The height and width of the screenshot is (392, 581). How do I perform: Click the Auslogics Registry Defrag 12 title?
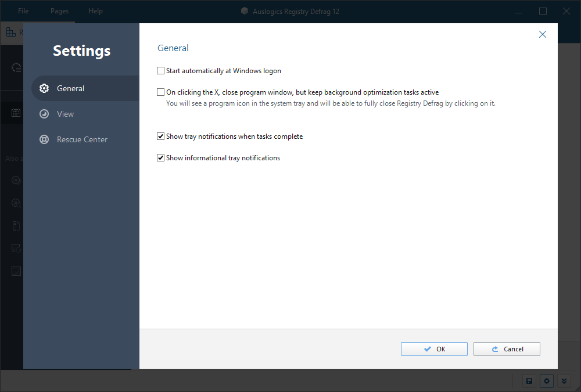[x=296, y=12]
